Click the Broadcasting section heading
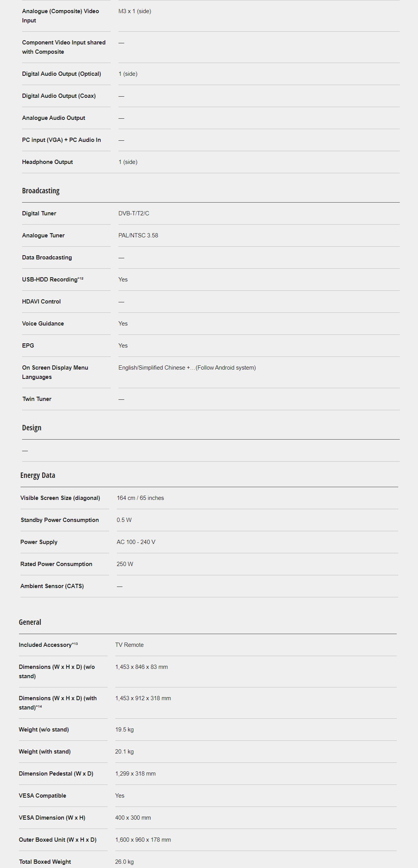 (x=41, y=191)
